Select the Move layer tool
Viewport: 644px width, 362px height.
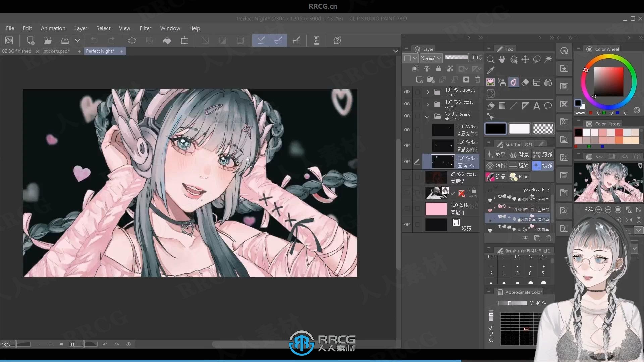525,59
